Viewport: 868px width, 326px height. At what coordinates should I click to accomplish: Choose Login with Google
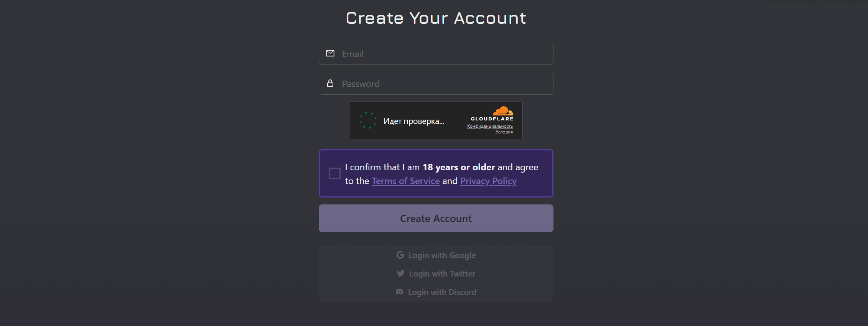click(x=436, y=255)
